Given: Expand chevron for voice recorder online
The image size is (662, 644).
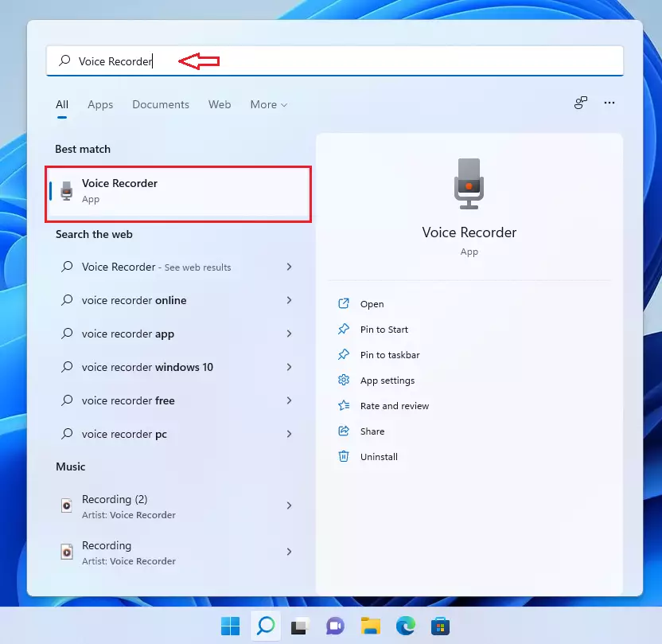Looking at the screenshot, I should 289,300.
